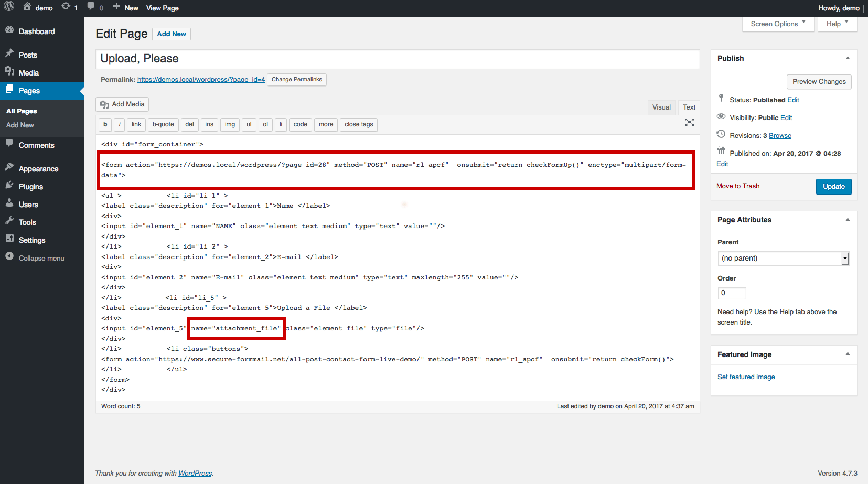Select All Pages submenu item
868x484 pixels.
tap(22, 111)
